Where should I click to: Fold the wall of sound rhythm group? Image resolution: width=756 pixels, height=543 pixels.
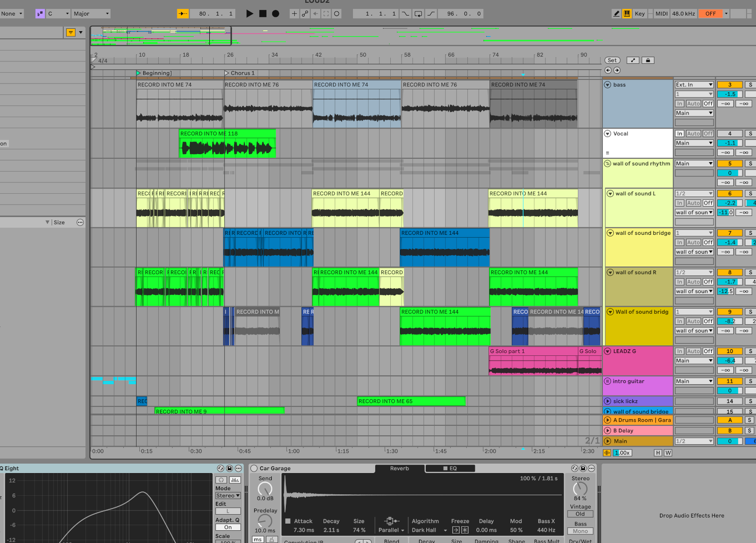pyautogui.click(x=608, y=164)
